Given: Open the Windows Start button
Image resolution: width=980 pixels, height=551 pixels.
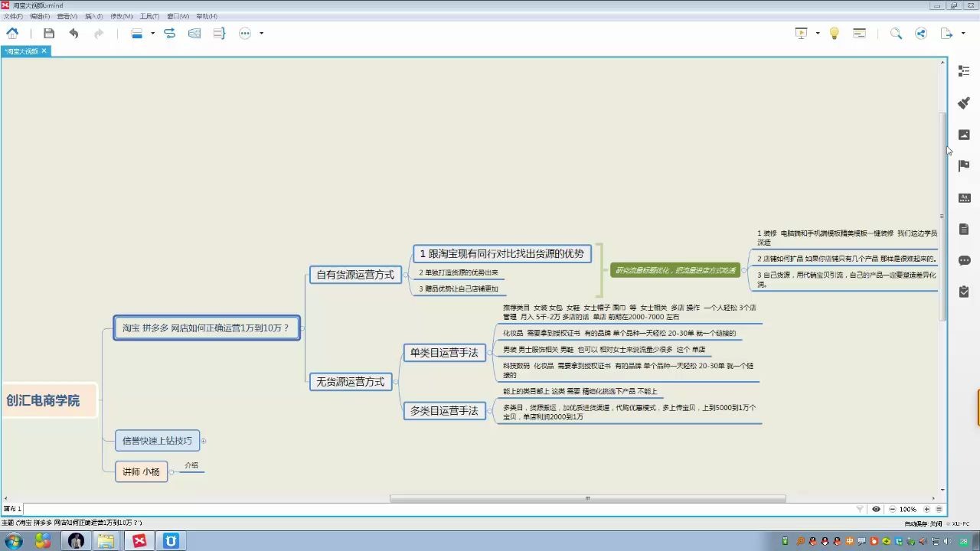Looking at the screenshot, I should (x=13, y=541).
